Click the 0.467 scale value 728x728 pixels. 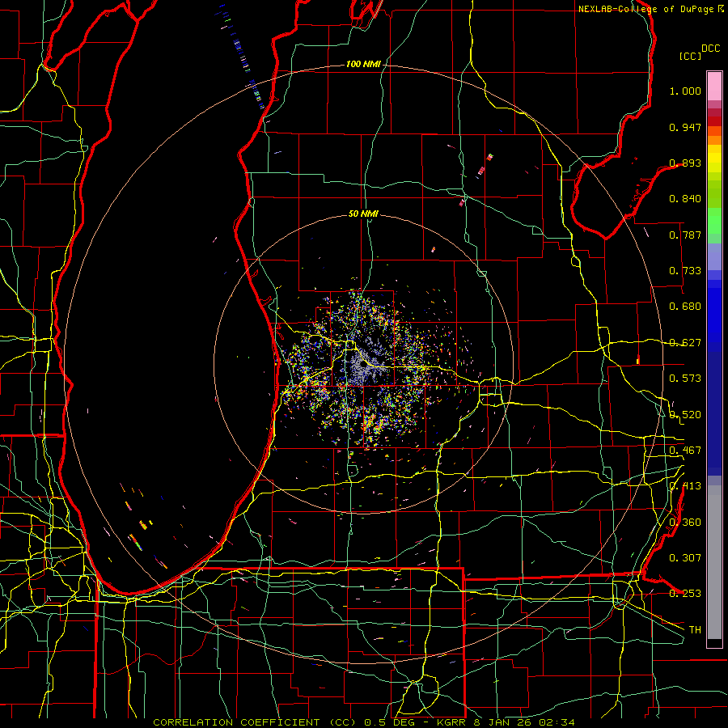pos(685,451)
